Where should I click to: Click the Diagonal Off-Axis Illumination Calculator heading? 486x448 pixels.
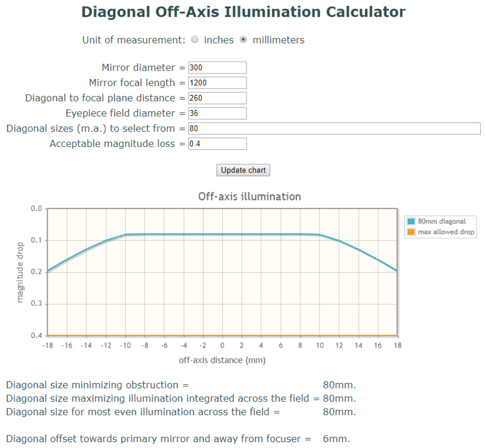click(242, 11)
